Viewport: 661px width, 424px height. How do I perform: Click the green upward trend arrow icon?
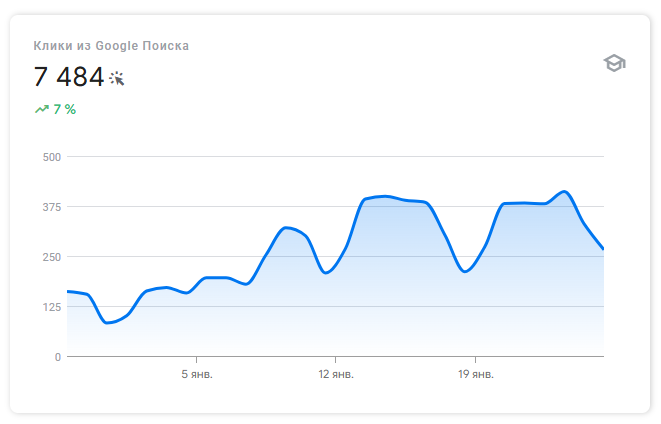point(41,109)
